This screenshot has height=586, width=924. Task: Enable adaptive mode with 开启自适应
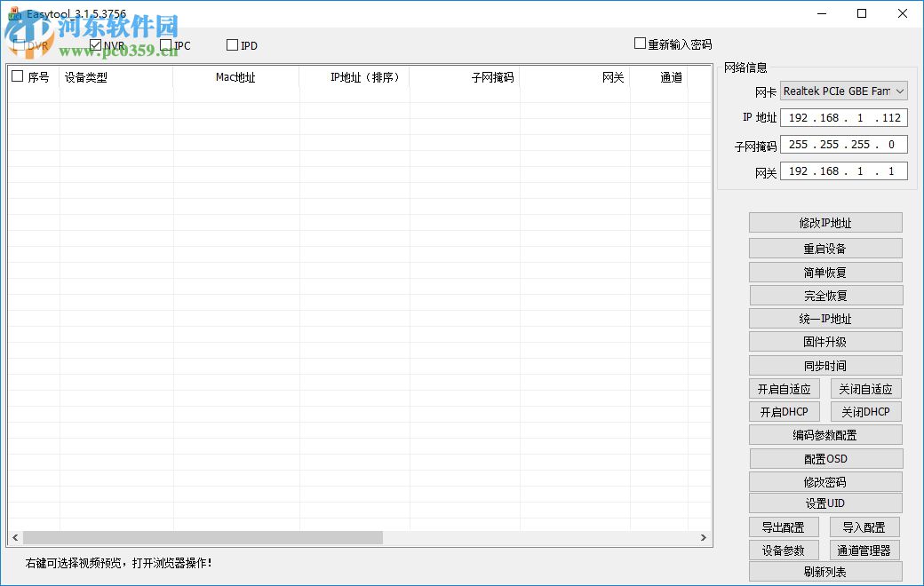point(785,388)
